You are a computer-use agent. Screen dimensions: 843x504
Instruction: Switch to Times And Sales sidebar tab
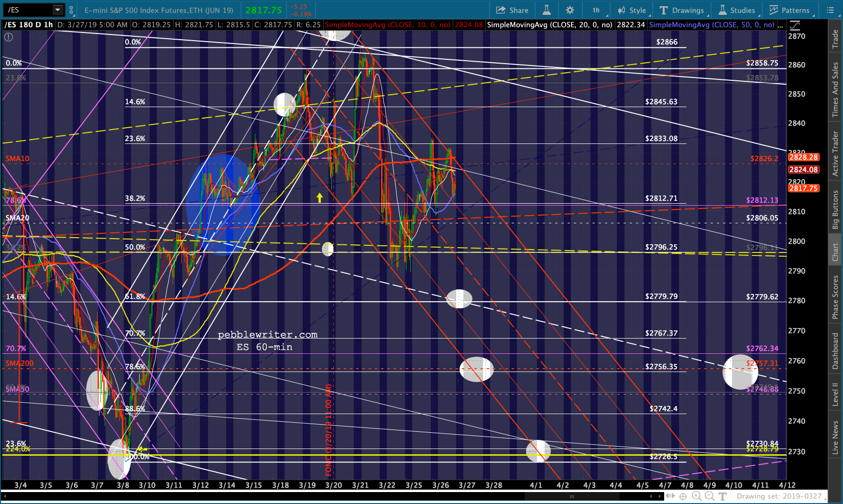[x=835, y=89]
